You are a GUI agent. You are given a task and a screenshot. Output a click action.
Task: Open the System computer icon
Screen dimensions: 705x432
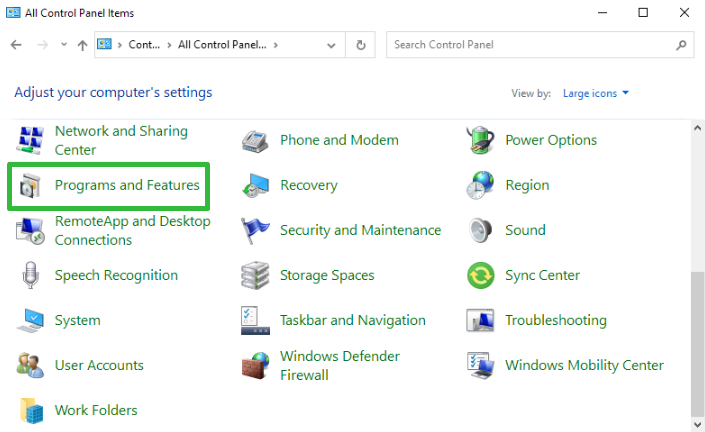(x=31, y=320)
